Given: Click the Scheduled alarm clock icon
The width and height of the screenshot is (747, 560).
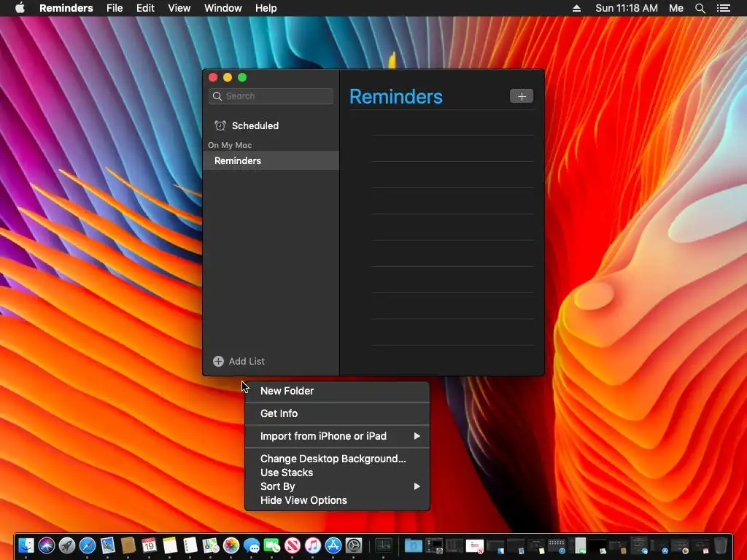Looking at the screenshot, I should pyautogui.click(x=220, y=125).
